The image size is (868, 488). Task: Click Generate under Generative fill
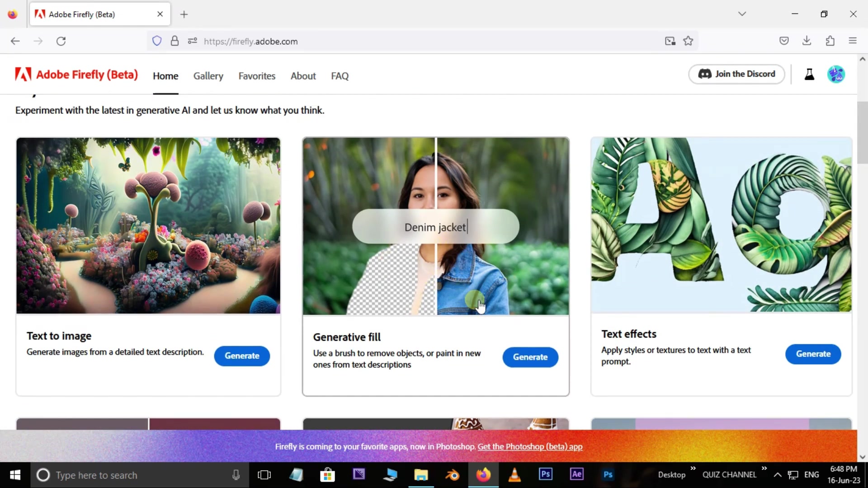click(530, 357)
